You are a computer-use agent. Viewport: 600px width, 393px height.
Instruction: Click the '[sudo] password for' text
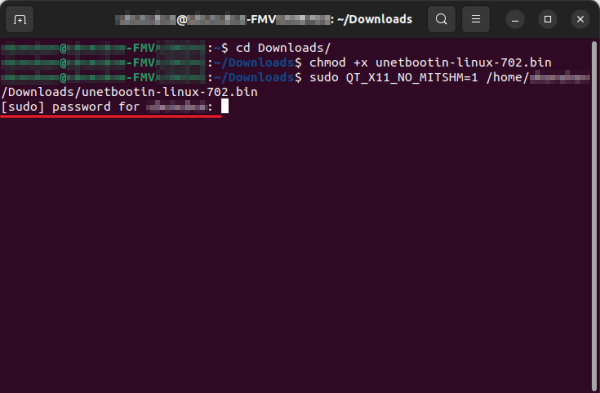(70, 106)
